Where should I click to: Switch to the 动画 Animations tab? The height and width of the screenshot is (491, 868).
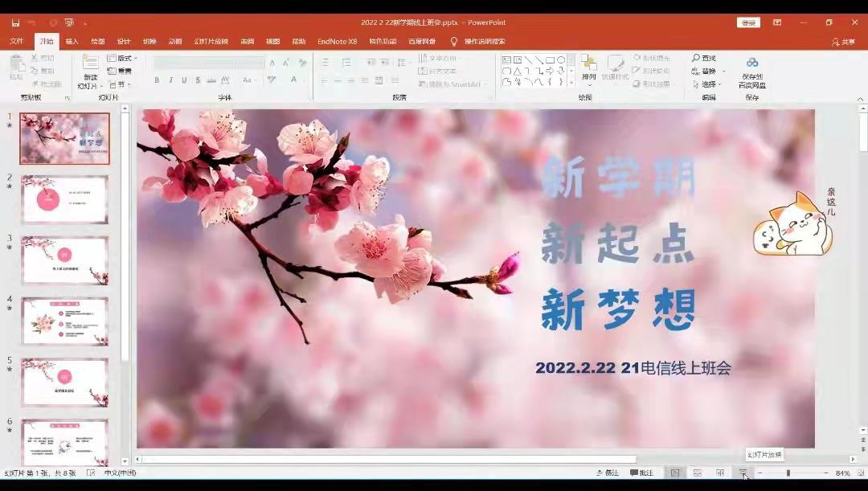(x=175, y=42)
